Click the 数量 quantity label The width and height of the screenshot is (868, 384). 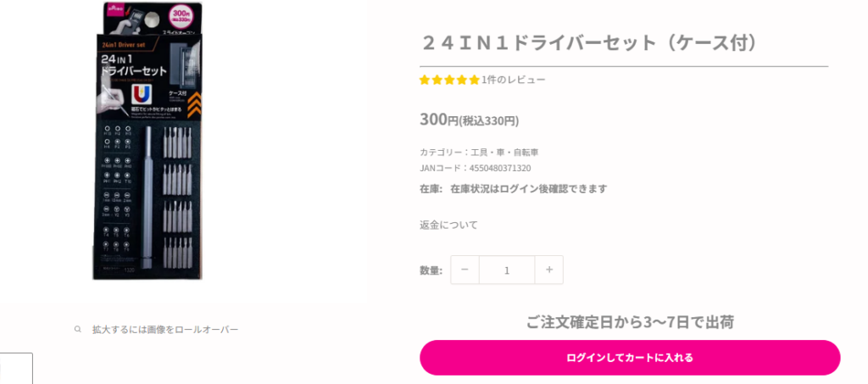[x=431, y=270]
